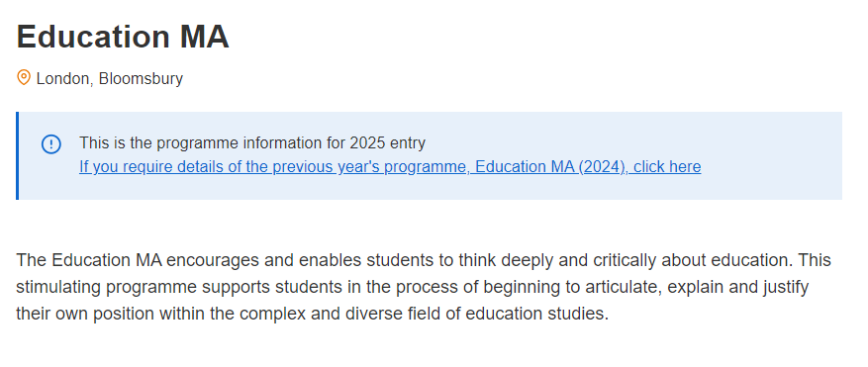Select the "Education MA" page heading

[123, 37]
